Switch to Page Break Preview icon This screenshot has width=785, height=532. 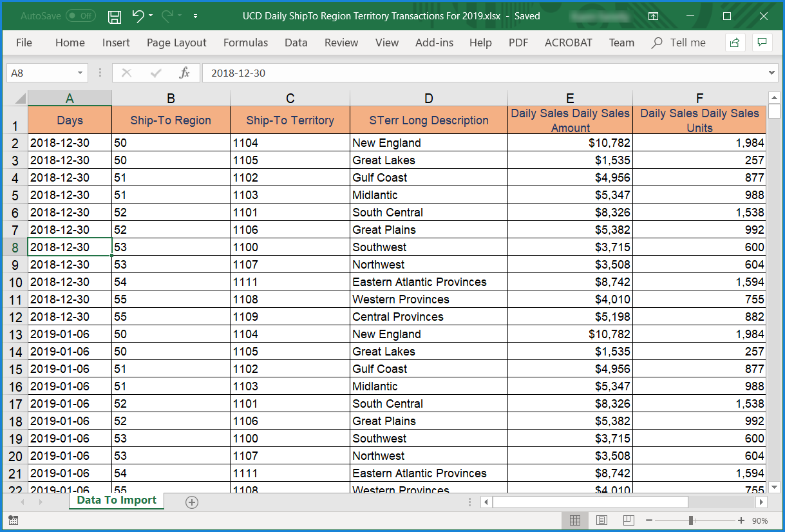tap(629, 520)
